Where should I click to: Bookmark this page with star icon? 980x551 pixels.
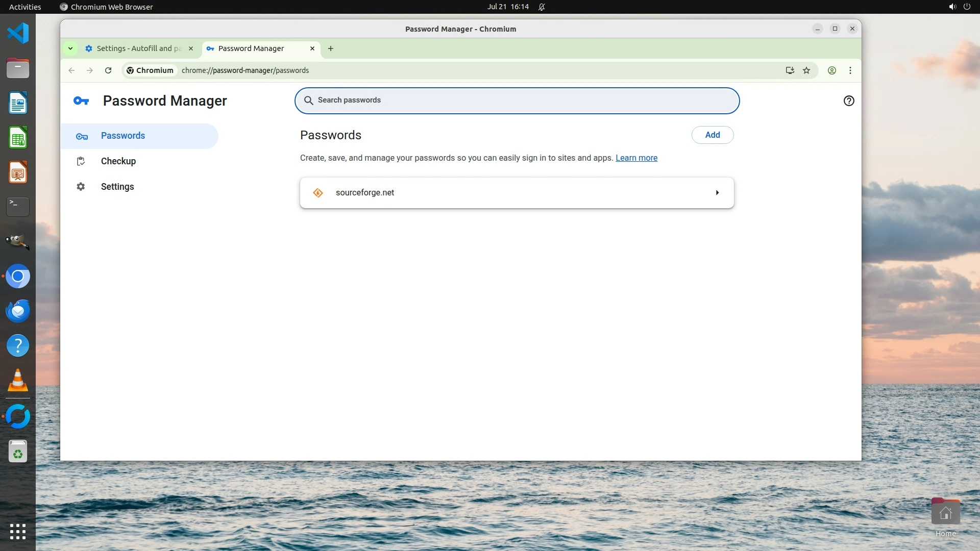tap(806, 70)
